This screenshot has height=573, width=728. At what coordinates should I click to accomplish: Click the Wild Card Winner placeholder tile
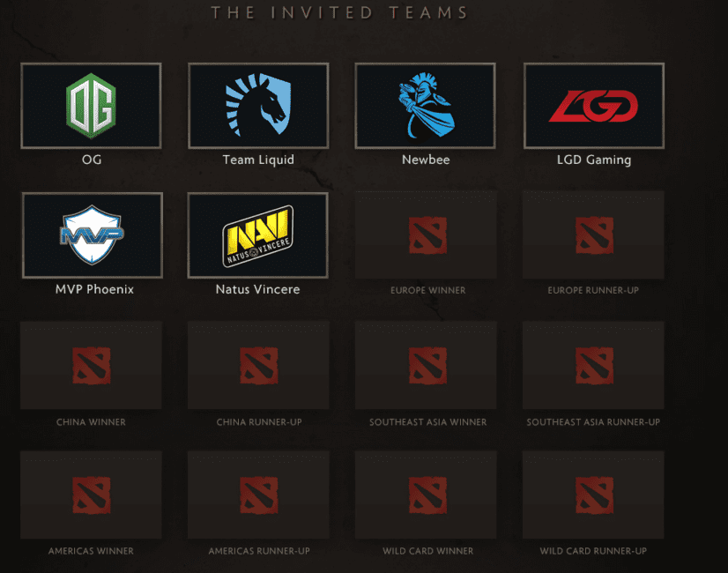(x=426, y=495)
